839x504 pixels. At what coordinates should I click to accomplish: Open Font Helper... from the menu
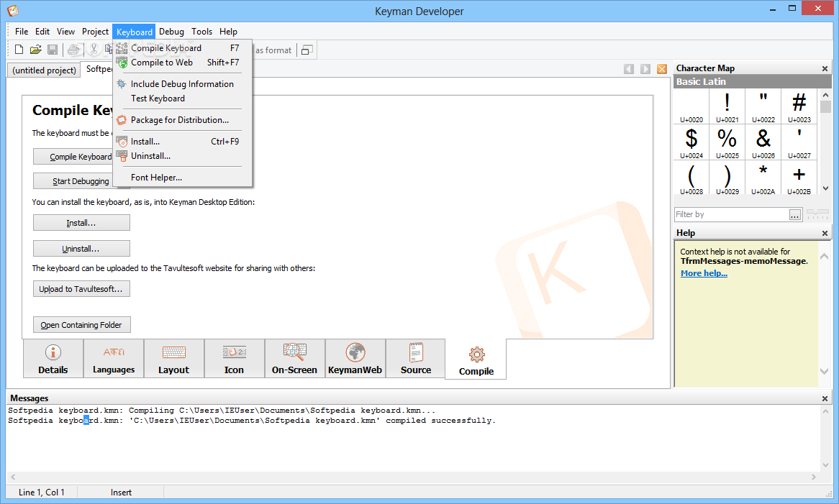coord(183,178)
